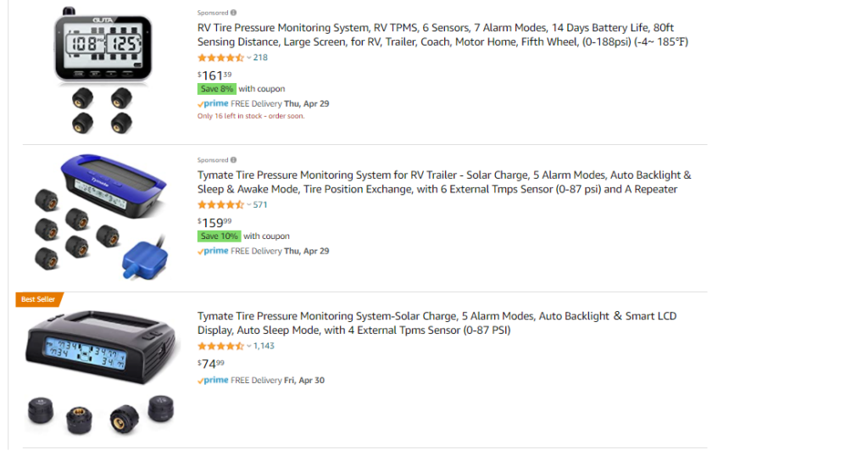
Task: Open the GUTA monitor product image
Action: 103,70
